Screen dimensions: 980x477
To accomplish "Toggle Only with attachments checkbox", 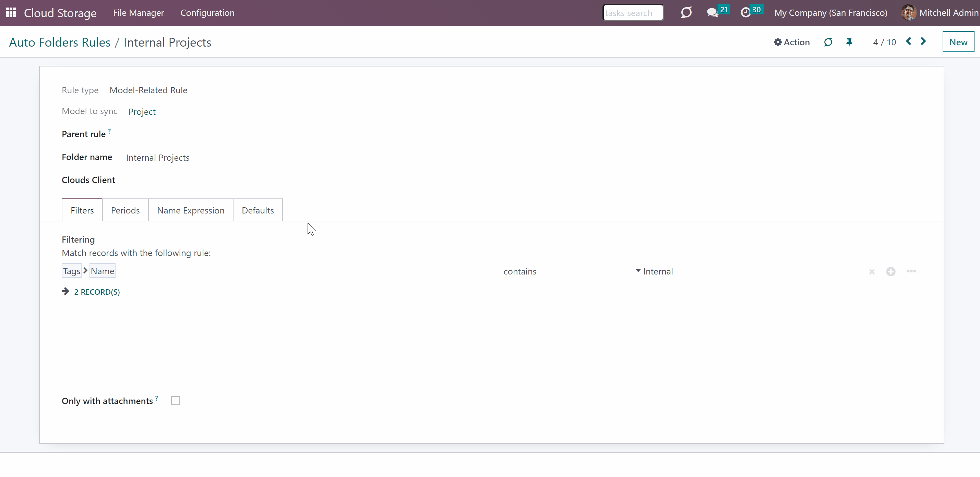I will click(175, 401).
